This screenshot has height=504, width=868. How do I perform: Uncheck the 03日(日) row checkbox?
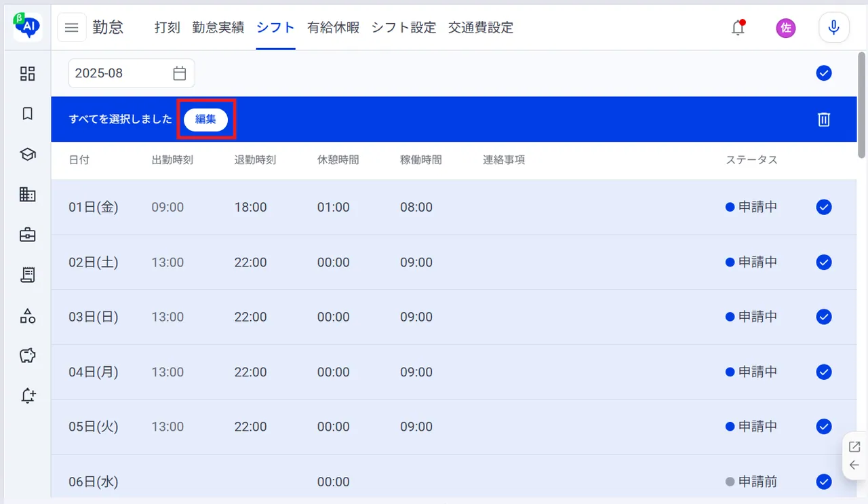pos(824,317)
